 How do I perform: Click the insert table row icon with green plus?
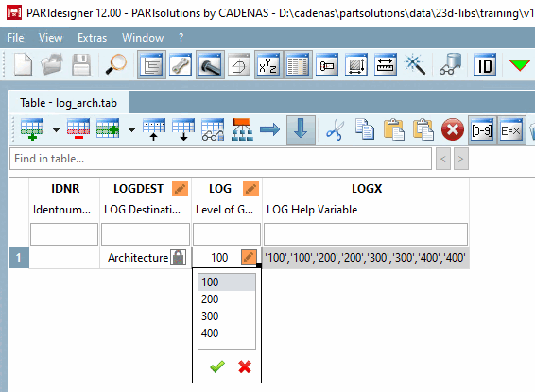pos(32,129)
